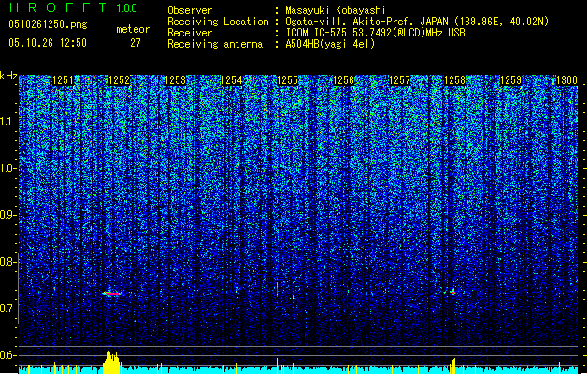
Task: Click the 0.8 kHz axis label
Action: (x=8, y=262)
